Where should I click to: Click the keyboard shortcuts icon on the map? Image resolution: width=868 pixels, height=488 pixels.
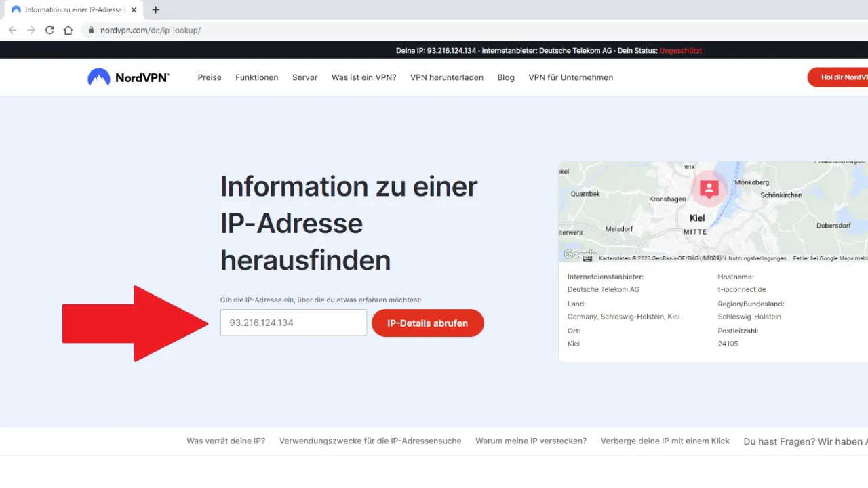tap(587, 258)
